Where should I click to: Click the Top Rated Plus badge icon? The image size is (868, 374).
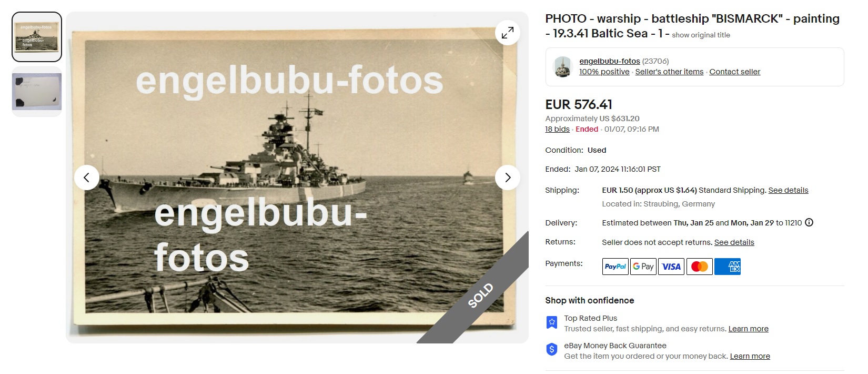(x=551, y=322)
